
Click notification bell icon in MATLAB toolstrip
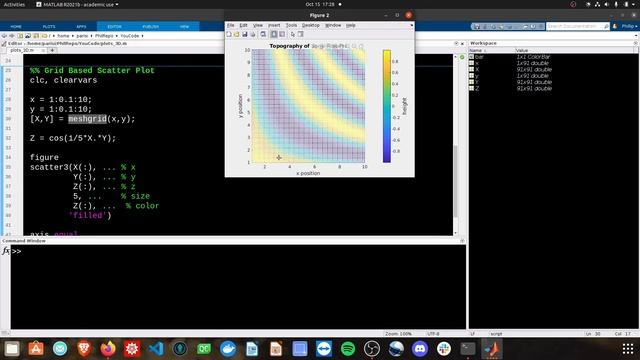615,26
